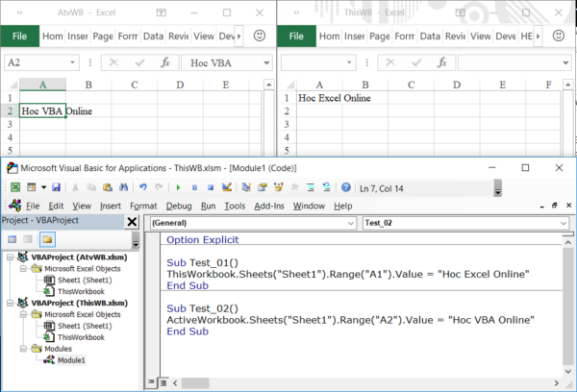The width and height of the screenshot is (577, 392).
Task: Open the Tools menu in VBA editor
Action: [235, 206]
